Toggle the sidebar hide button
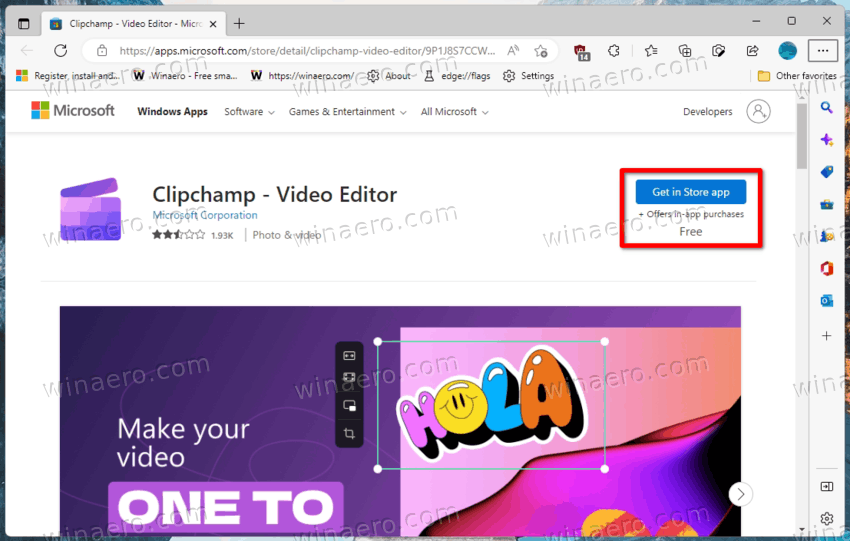Image resolution: width=850 pixels, height=541 pixels. click(x=826, y=487)
